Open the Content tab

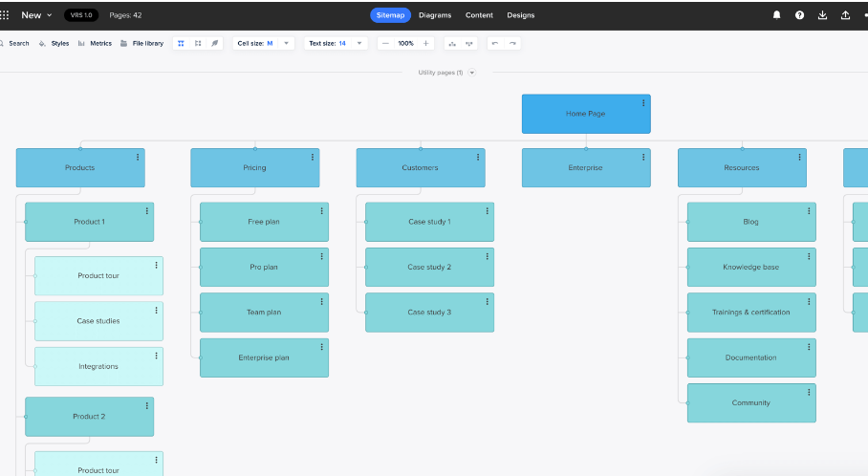[480, 15]
